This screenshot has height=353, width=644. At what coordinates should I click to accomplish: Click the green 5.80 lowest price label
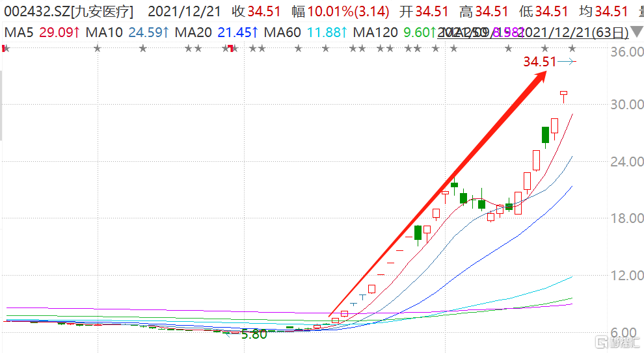click(x=254, y=335)
